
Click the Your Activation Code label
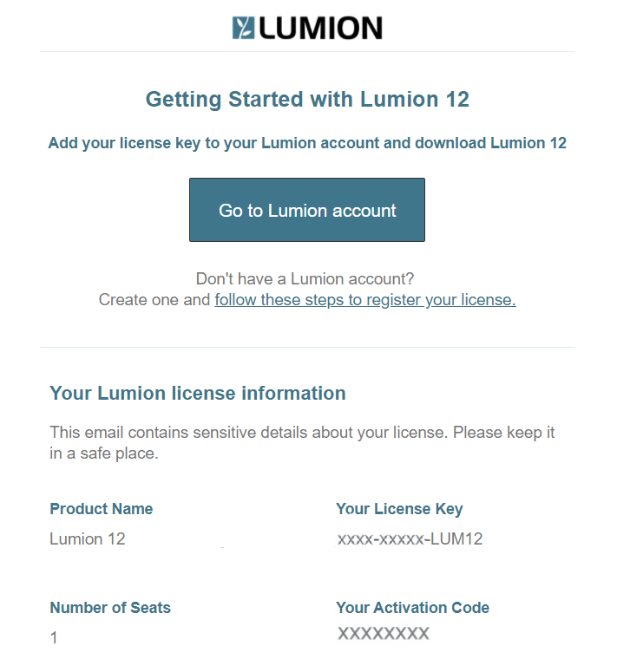412,608
